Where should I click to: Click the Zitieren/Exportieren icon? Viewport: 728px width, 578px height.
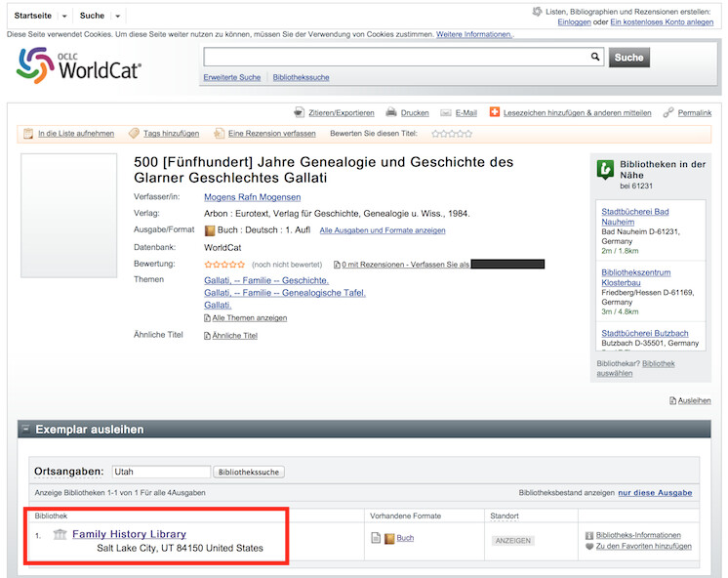[299, 112]
